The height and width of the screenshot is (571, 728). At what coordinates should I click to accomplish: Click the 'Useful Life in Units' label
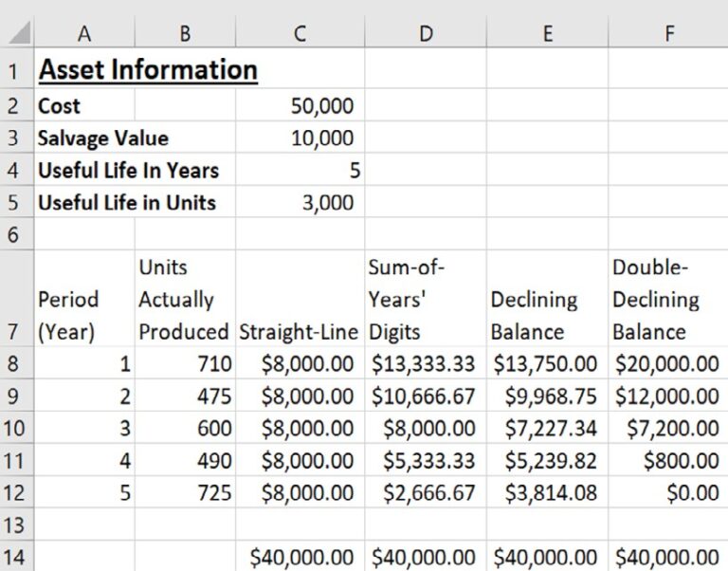127,203
